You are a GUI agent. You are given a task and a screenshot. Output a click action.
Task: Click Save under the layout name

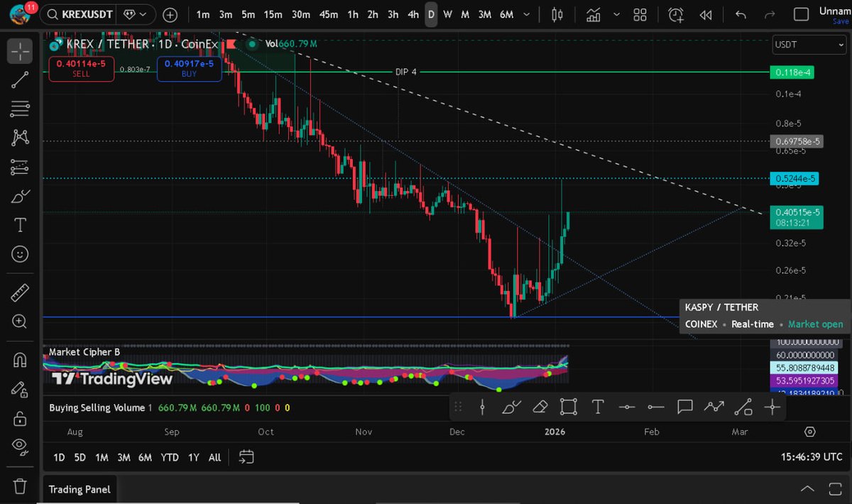click(841, 21)
